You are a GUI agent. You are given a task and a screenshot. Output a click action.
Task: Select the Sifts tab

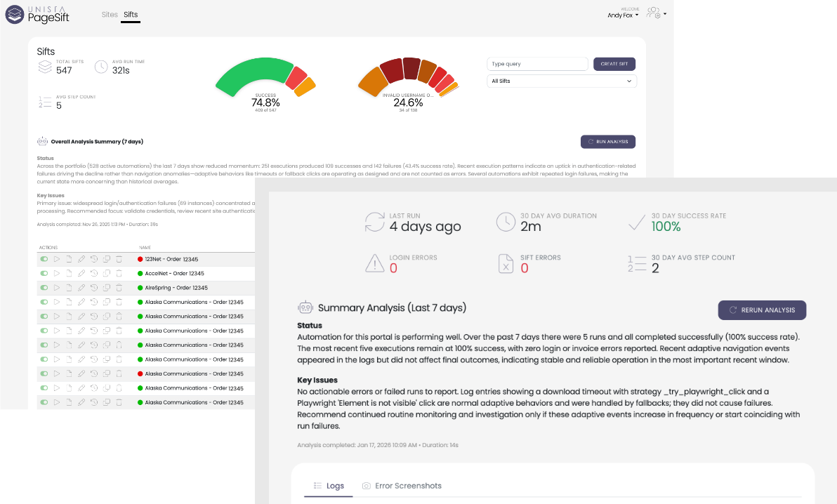(131, 15)
